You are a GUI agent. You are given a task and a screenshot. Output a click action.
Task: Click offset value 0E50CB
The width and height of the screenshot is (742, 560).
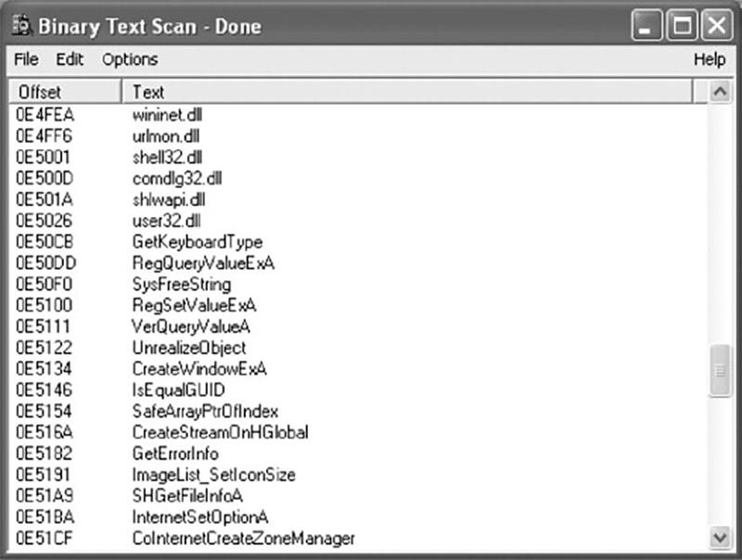[x=45, y=242]
